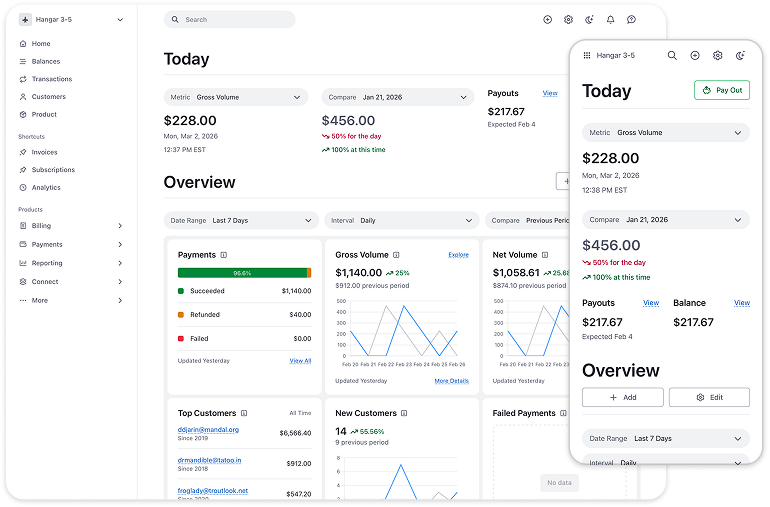Click the Connect globe icon

coord(23,282)
